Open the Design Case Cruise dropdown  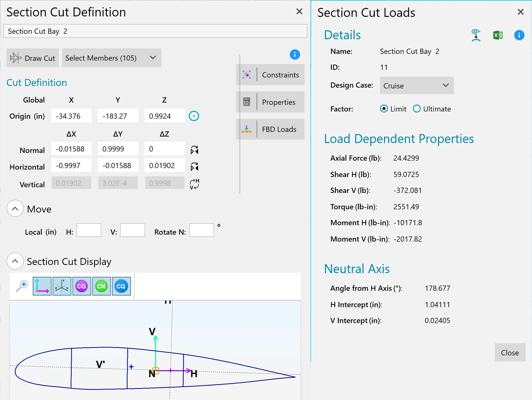click(417, 85)
